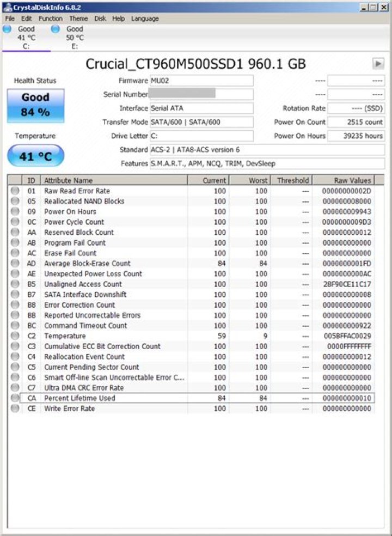
Task: Click status icon for Unaligned Access Count
Action: 15,284
